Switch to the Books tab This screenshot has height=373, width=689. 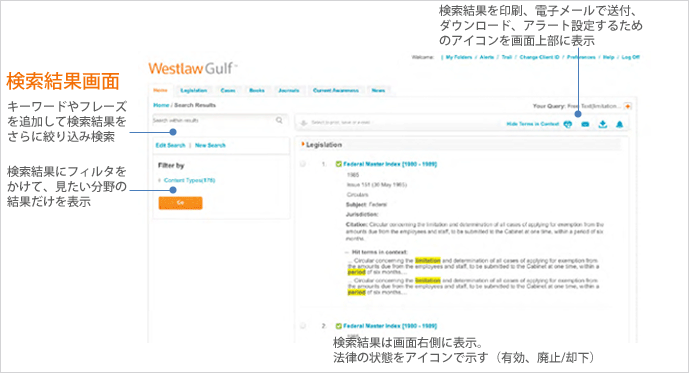(x=257, y=91)
